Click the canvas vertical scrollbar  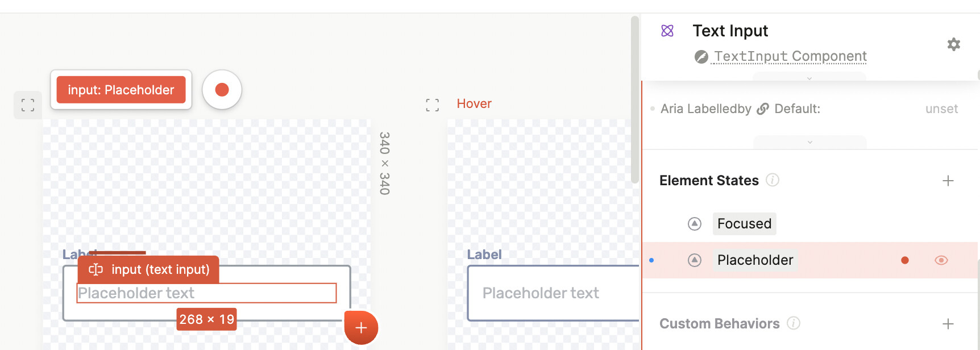coord(634,99)
